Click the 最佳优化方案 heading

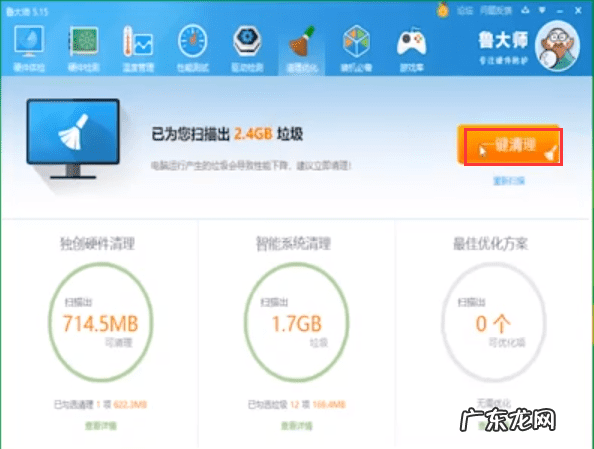coord(491,244)
